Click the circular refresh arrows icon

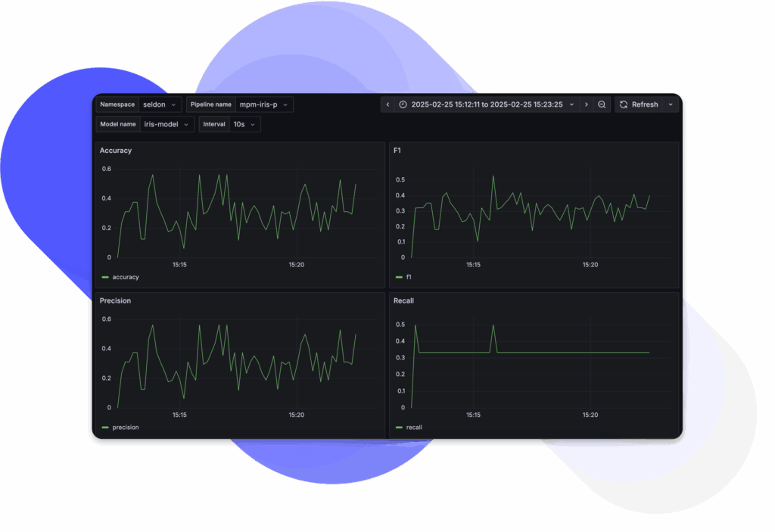[x=624, y=104]
